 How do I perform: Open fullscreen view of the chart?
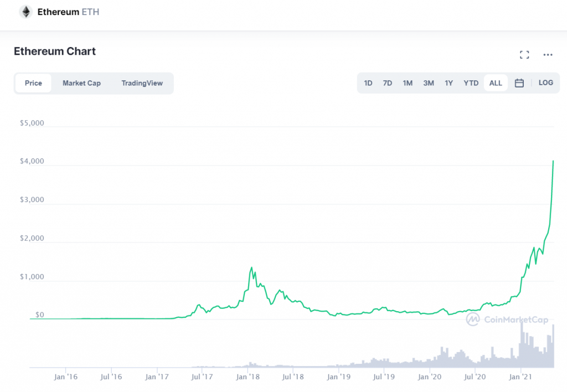524,54
